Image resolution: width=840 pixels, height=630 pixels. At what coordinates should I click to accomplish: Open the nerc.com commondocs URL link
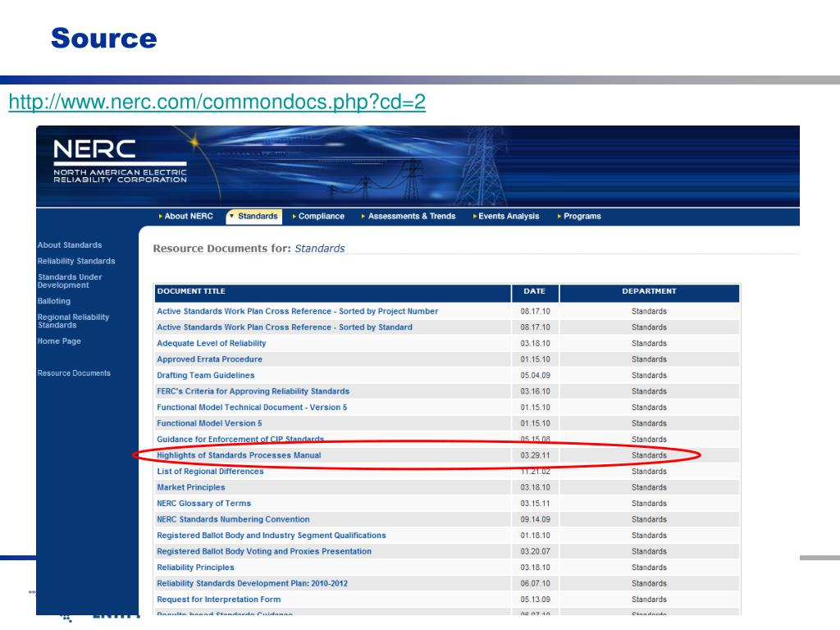click(217, 103)
